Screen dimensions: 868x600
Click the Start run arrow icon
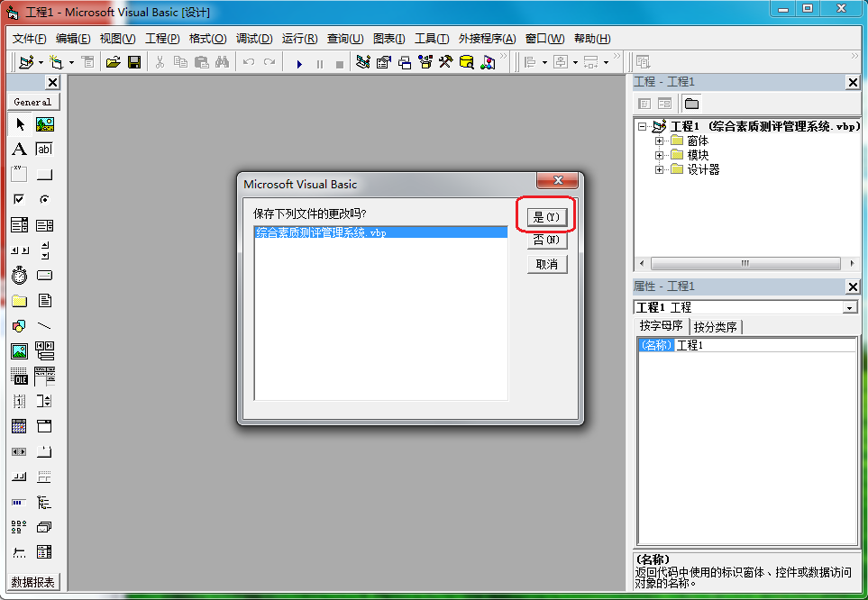[x=299, y=64]
